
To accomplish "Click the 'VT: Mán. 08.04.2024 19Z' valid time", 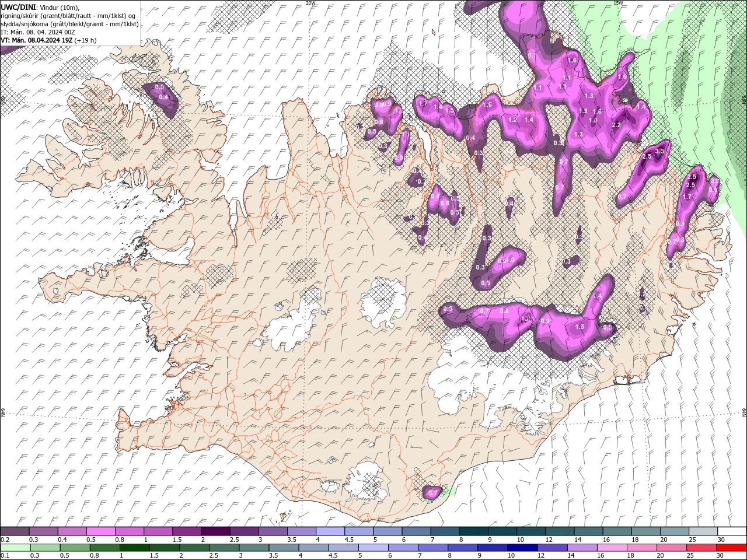I will click(x=37, y=40).
